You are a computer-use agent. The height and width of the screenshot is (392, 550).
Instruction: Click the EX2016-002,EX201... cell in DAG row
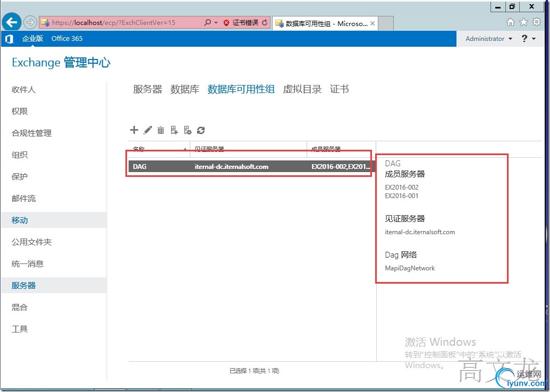341,167
